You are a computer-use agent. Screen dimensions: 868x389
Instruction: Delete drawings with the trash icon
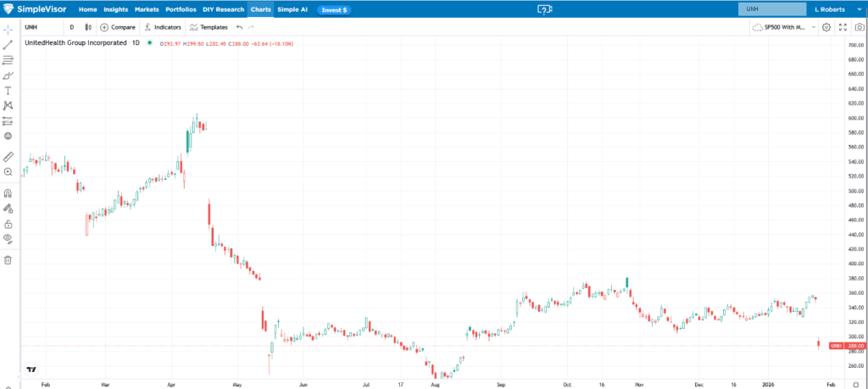pos(8,259)
